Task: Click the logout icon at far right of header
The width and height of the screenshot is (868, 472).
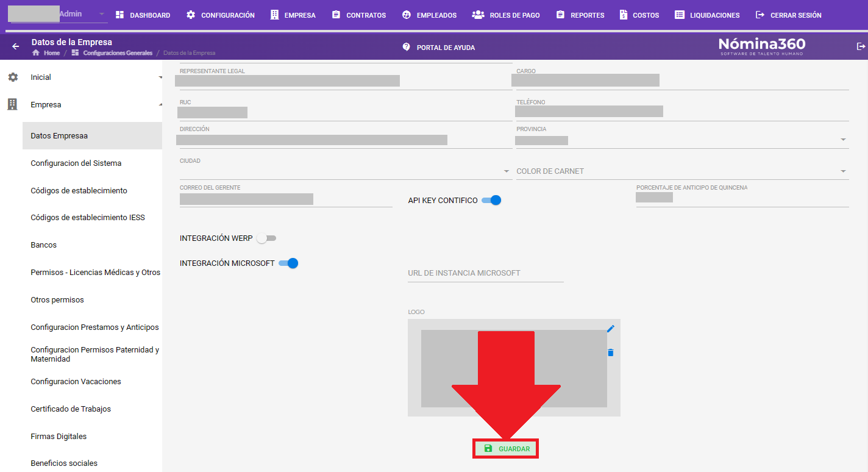Action: [861, 46]
